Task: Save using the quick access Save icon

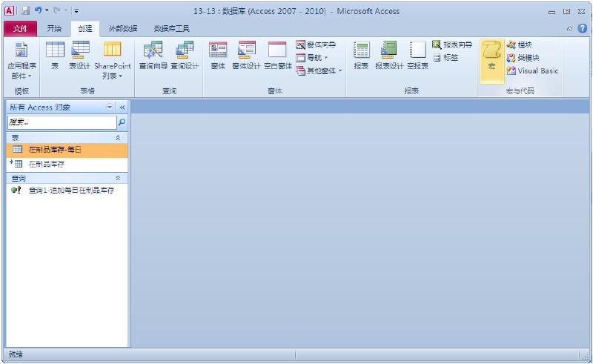Action: tap(25, 11)
